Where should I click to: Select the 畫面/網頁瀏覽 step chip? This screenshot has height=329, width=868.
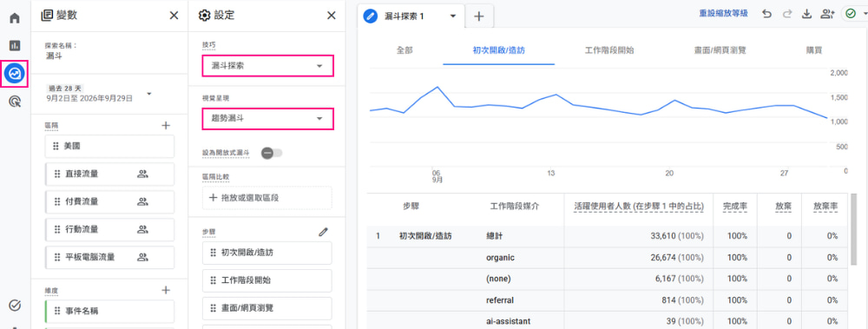(267, 308)
